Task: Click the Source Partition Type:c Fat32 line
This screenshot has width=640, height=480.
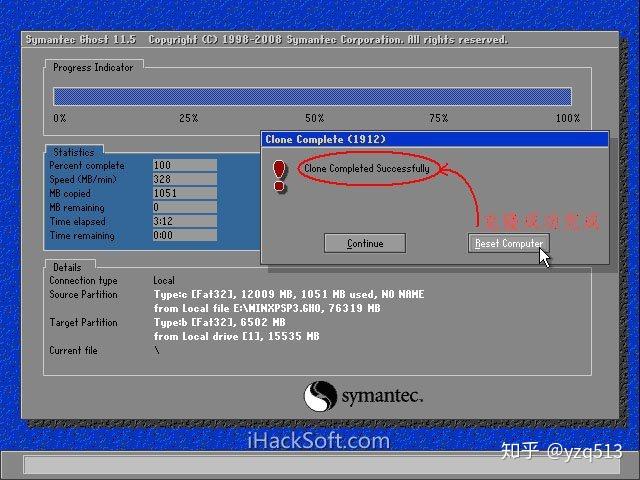Action: tap(289, 294)
